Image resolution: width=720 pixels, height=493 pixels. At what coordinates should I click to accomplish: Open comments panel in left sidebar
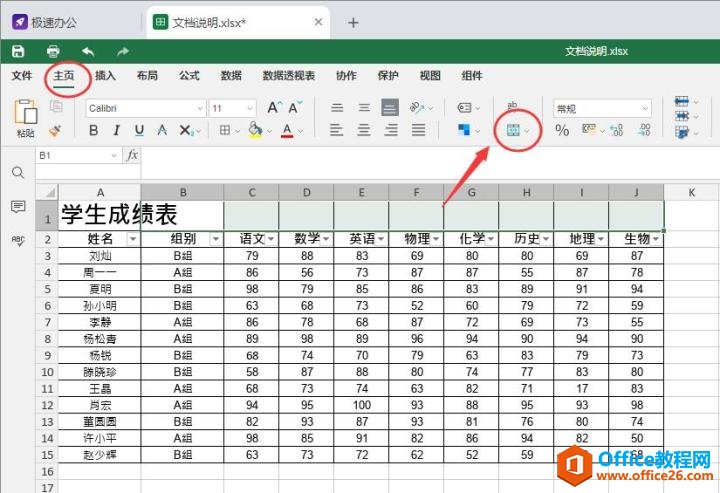pos(18,207)
